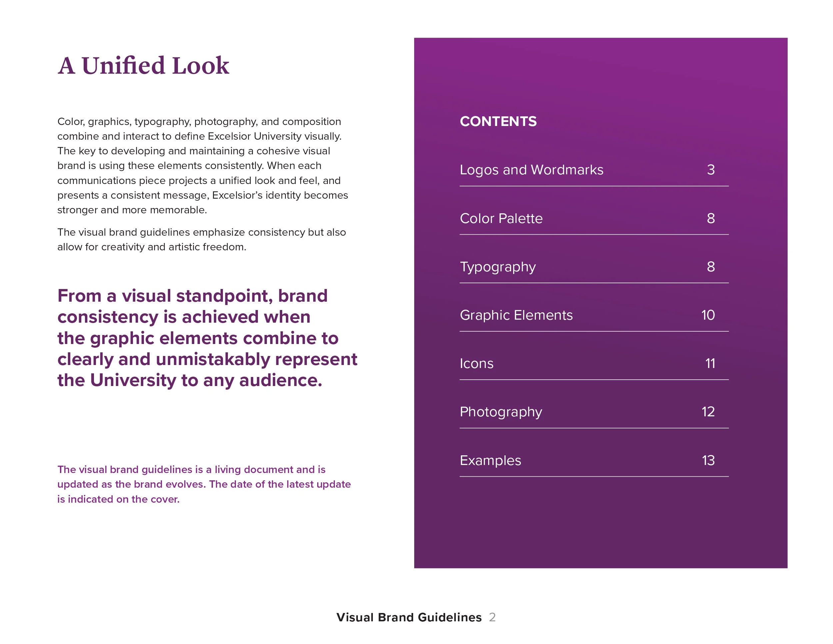Screen dimensions: 833x644
Task: Click the first body paragraph about color
Action: 202,166
